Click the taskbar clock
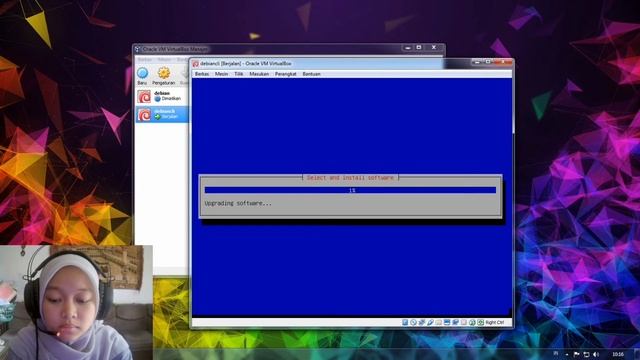Image resolution: width=640 pixels, height=360 pixels. (x=618, y=354)
